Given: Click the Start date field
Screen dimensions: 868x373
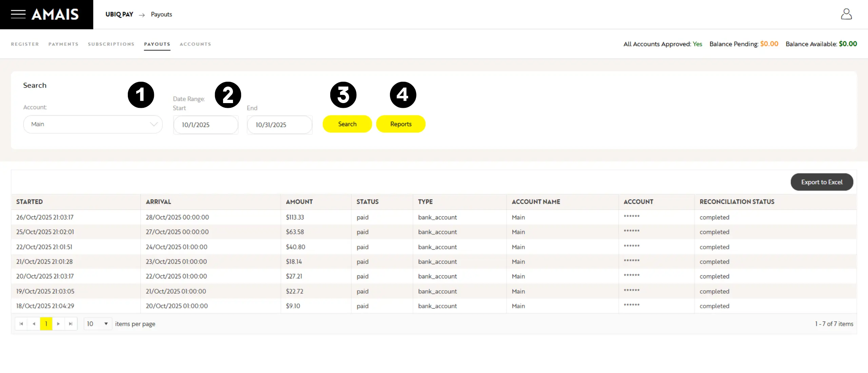Looking at the screenshot, I should click(205, 125).
